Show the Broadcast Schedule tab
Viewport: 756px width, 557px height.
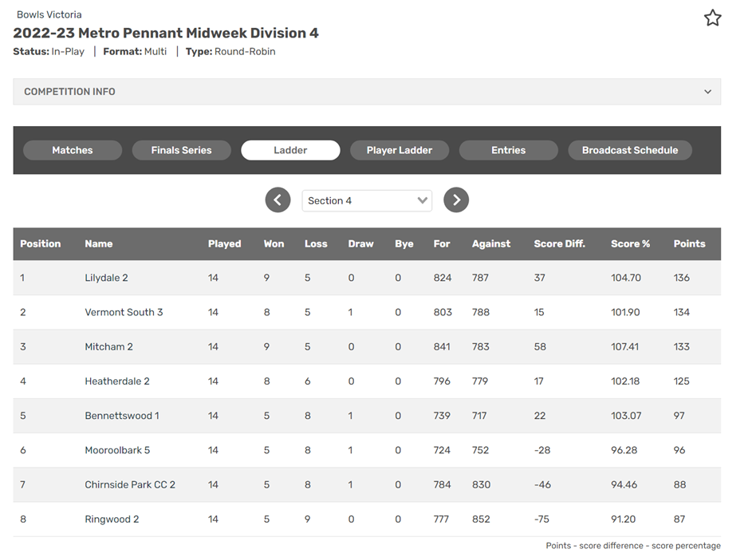coord(630,150)
